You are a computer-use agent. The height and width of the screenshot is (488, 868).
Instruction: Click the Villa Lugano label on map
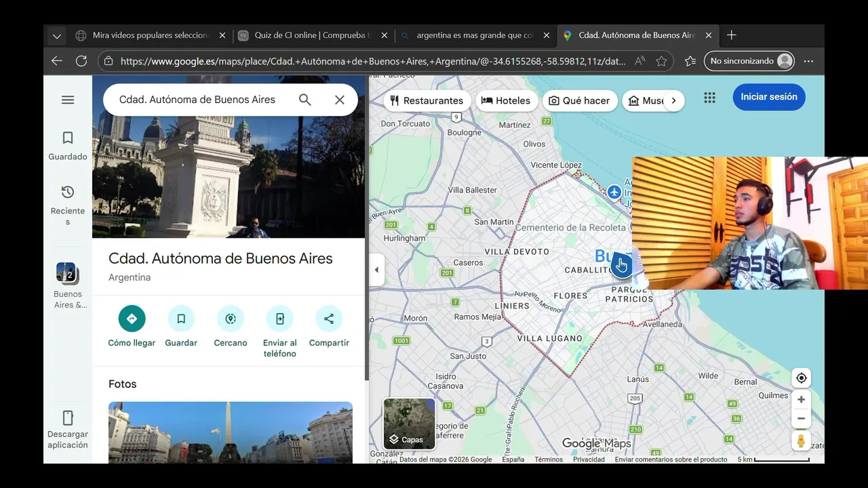550,338
